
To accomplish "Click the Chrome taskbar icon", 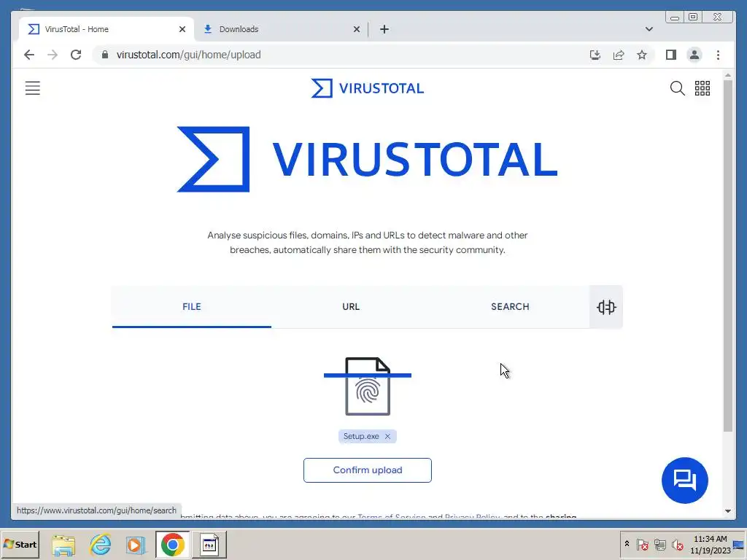I will (172, 544).
